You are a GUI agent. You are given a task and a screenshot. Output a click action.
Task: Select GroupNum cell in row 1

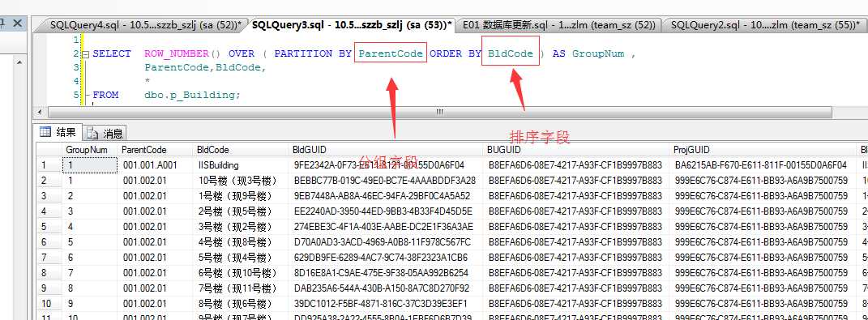tap(89, 165)
